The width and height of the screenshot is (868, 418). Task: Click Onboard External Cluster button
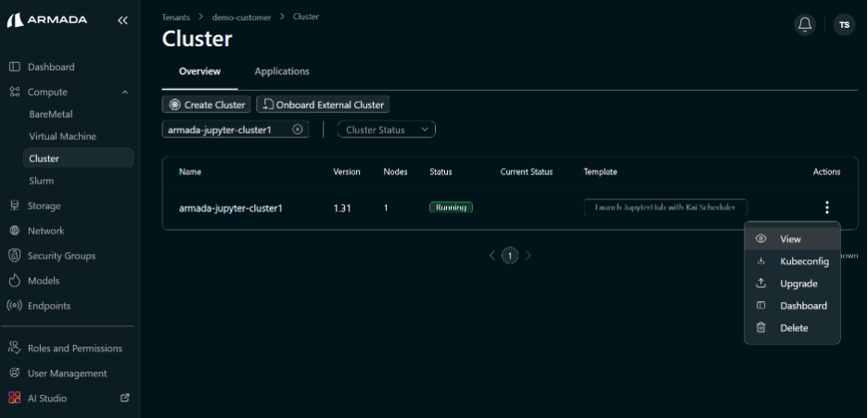[x=324, y=105]
